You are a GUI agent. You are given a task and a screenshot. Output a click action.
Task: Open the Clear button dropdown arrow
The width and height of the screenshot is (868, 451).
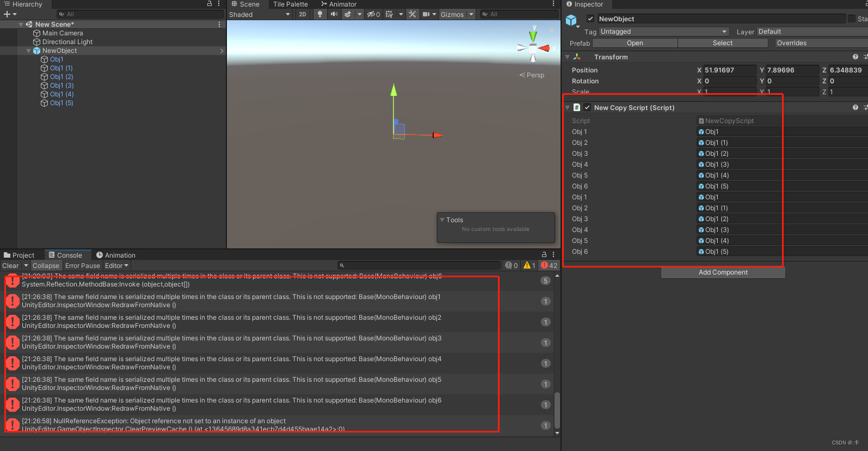[x=26, y=265]
